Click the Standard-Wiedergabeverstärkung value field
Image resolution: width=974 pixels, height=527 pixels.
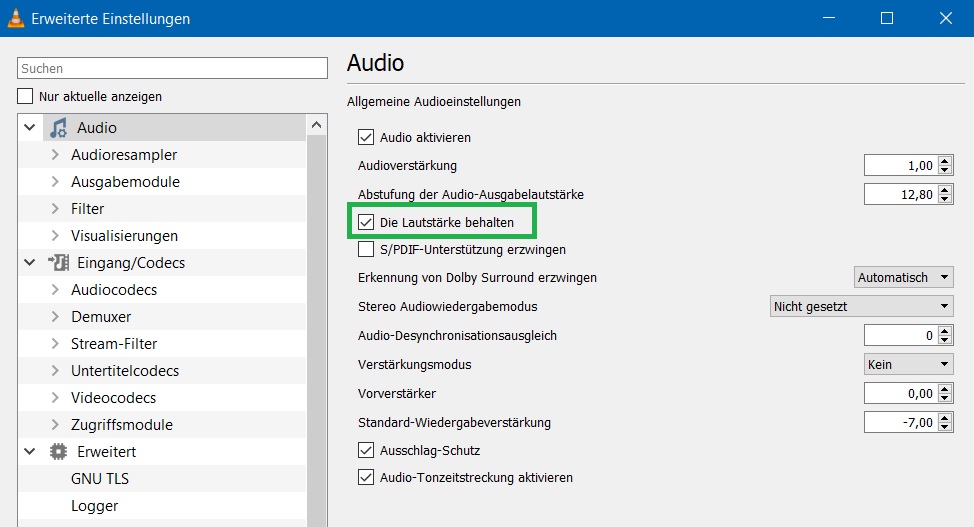pos(901,423)
